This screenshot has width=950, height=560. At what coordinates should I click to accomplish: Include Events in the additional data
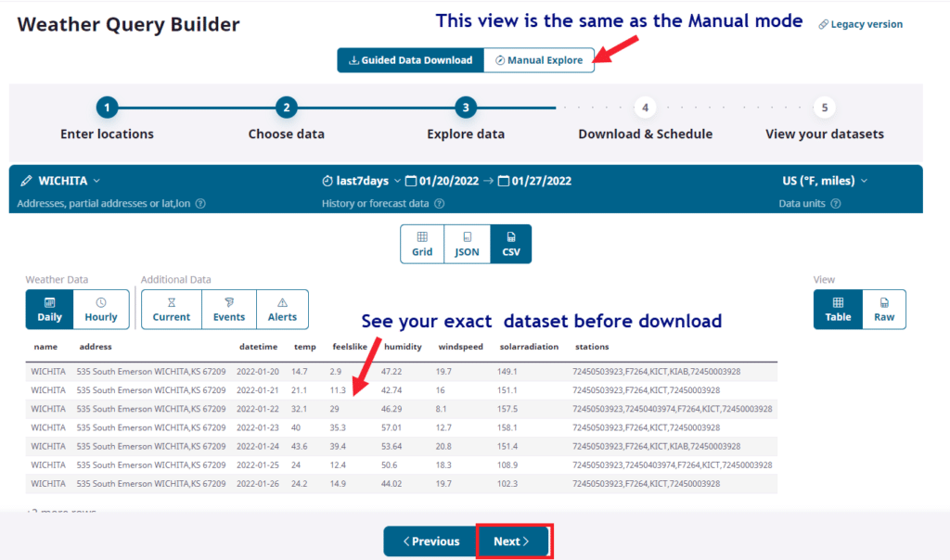pos(228,309)
